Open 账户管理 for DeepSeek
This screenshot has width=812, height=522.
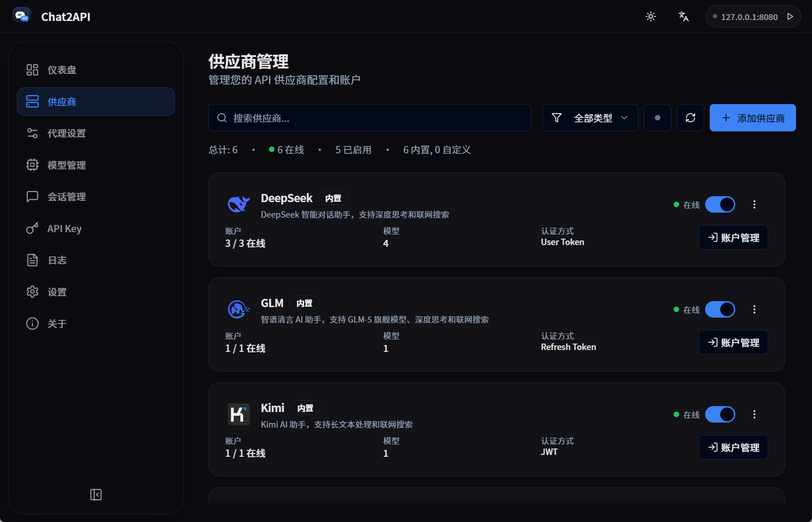[733, 237]
